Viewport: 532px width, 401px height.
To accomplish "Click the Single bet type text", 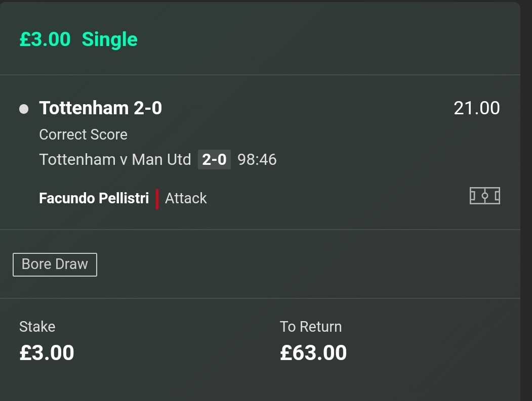I will point(110,39).
